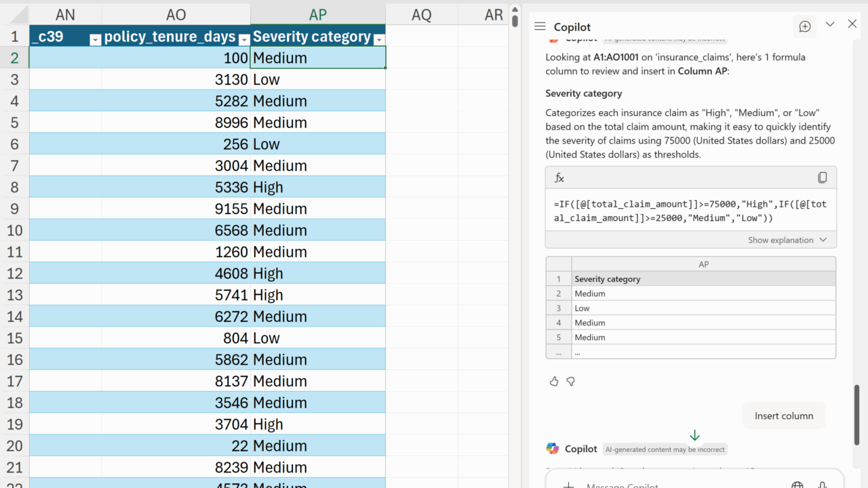Select row 8 header
Image resolution: width=868 pixels, height=488 pixels.
pos(14,187)
